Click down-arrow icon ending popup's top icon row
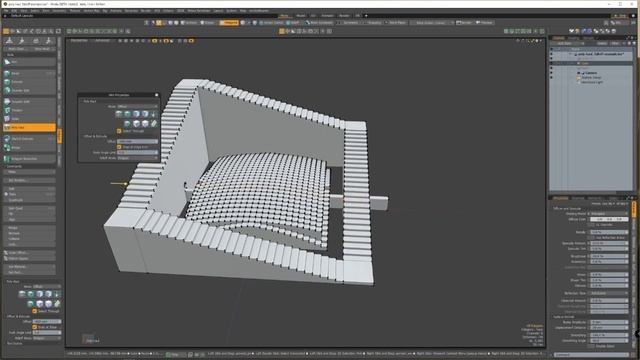Screen dimensions: 640x360 pos(153,114)
